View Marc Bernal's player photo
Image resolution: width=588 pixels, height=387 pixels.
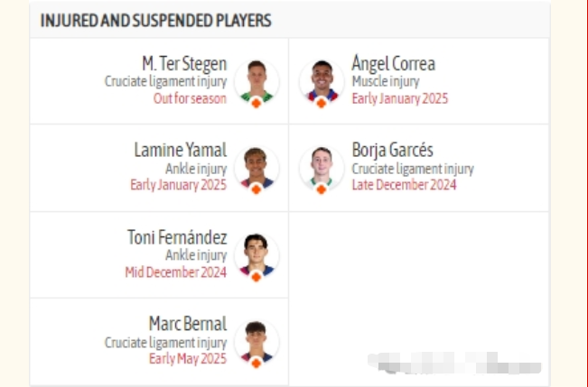[x=256, y=340]
